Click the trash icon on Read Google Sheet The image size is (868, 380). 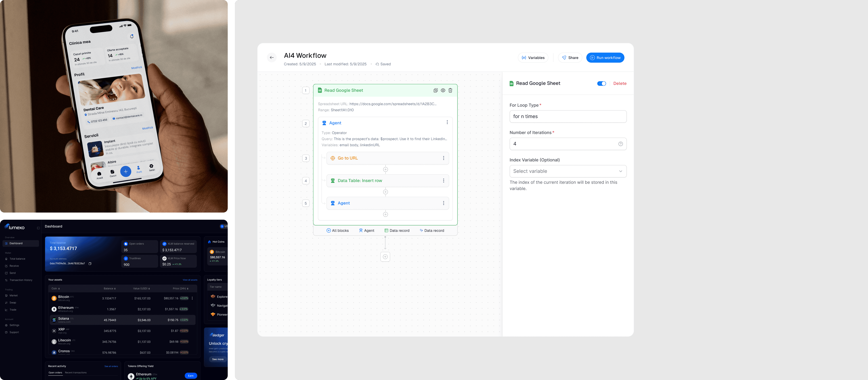click(x=450, y=90)
